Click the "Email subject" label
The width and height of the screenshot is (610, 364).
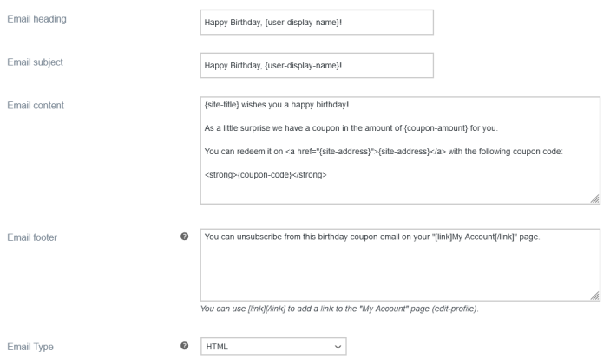click(x=37, y=62)
